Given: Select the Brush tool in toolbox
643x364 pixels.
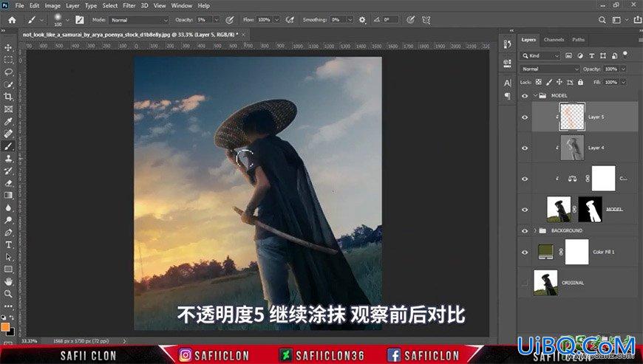Looking at the screenshot, I should tap(8, 146).
